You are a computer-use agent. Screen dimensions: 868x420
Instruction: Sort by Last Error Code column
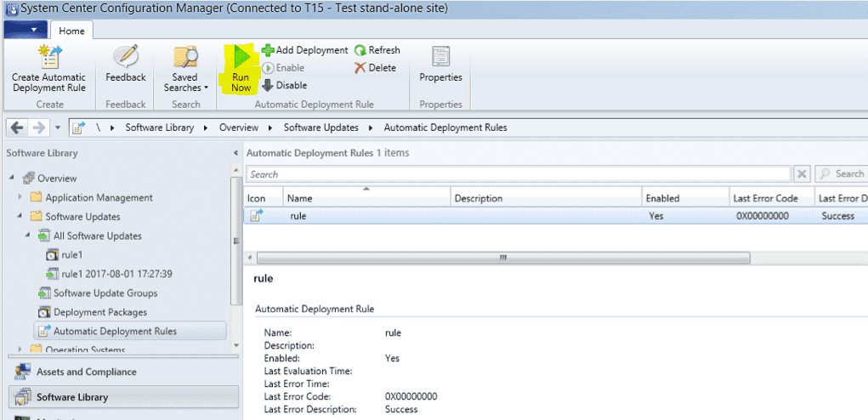pyautogui.click(x=772, y=198)
